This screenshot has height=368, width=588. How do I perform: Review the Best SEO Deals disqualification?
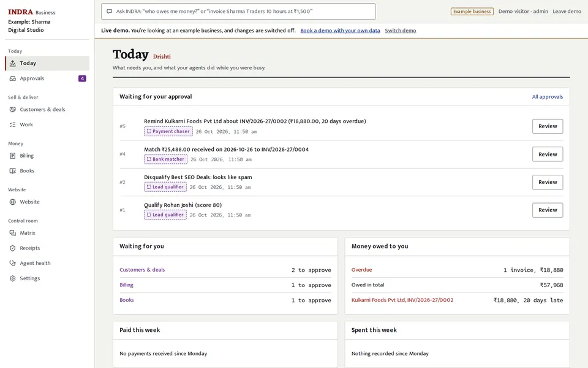click(548, 182)
